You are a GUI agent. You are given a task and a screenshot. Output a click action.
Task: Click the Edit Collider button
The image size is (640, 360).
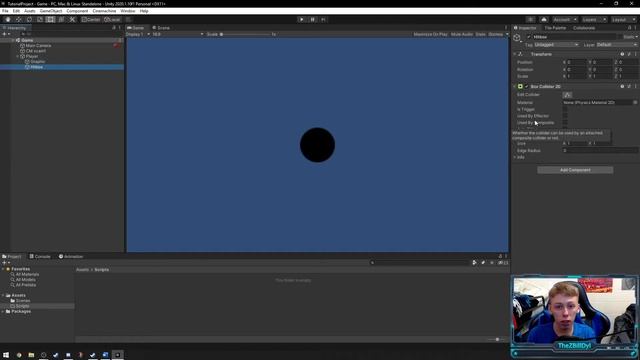pyautogui.click(x=567, y=95)
